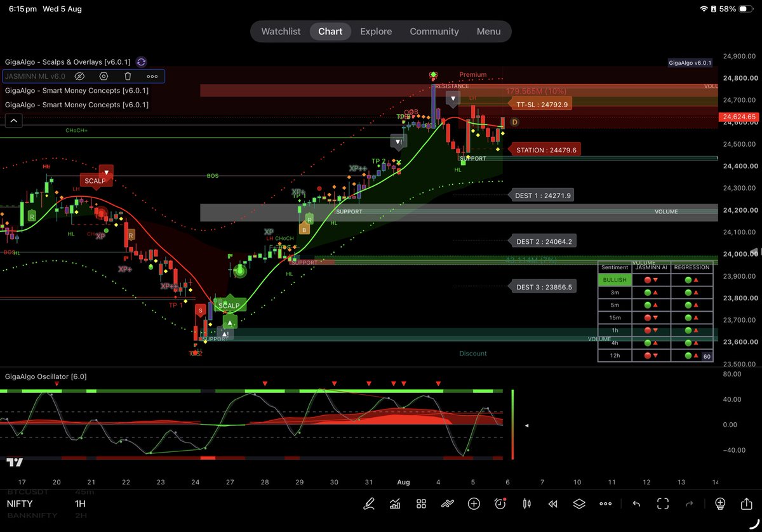
Task: Enter fullscreen mode with bracket icon
Action: tap(663, 504)
